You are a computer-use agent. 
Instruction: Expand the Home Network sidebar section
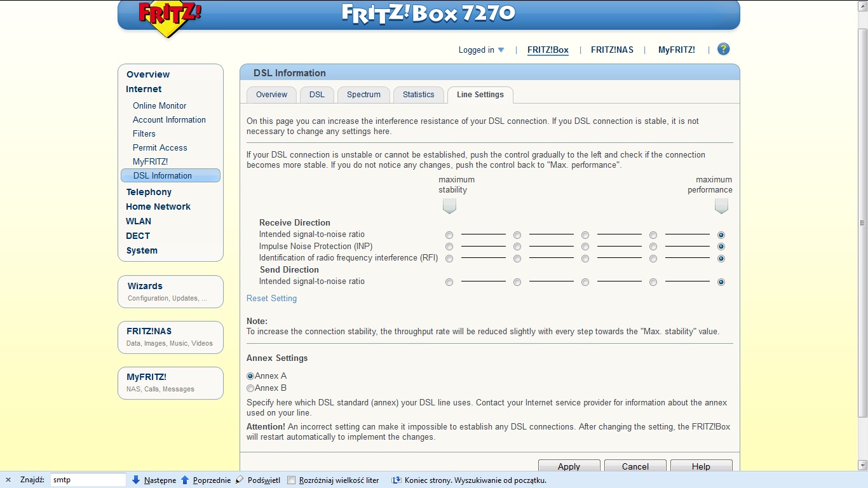[158, 207]
